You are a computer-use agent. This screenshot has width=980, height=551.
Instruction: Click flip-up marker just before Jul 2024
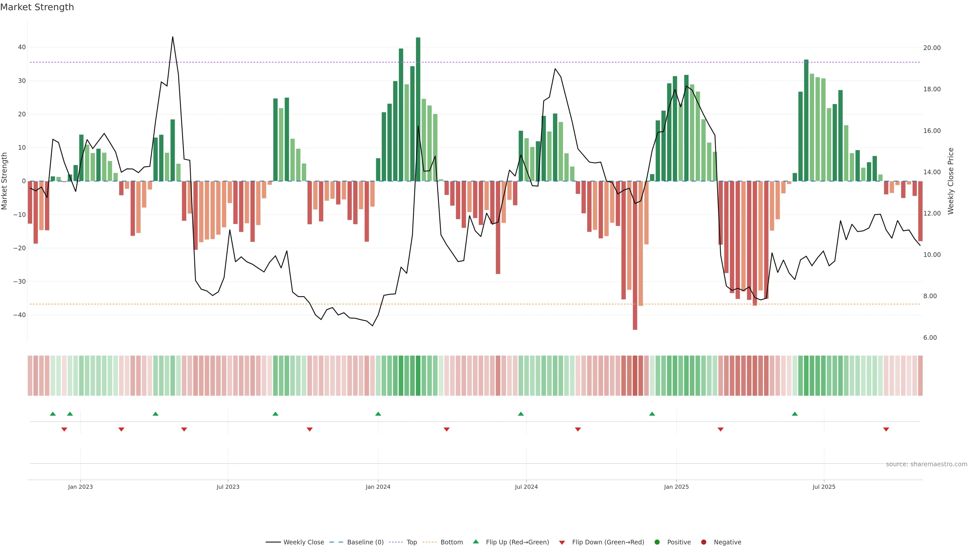[521, 414]
